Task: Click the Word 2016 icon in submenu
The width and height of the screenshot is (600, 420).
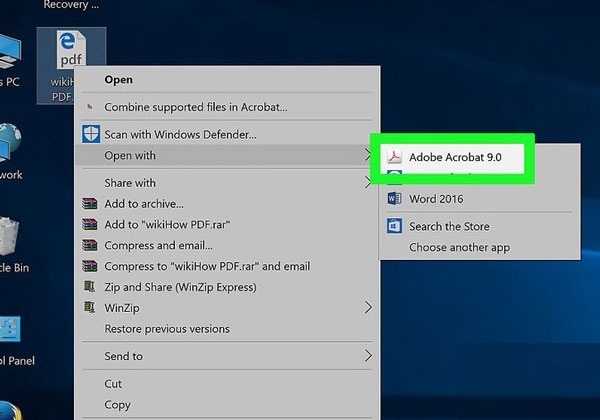Action: (x=394, y=199)
